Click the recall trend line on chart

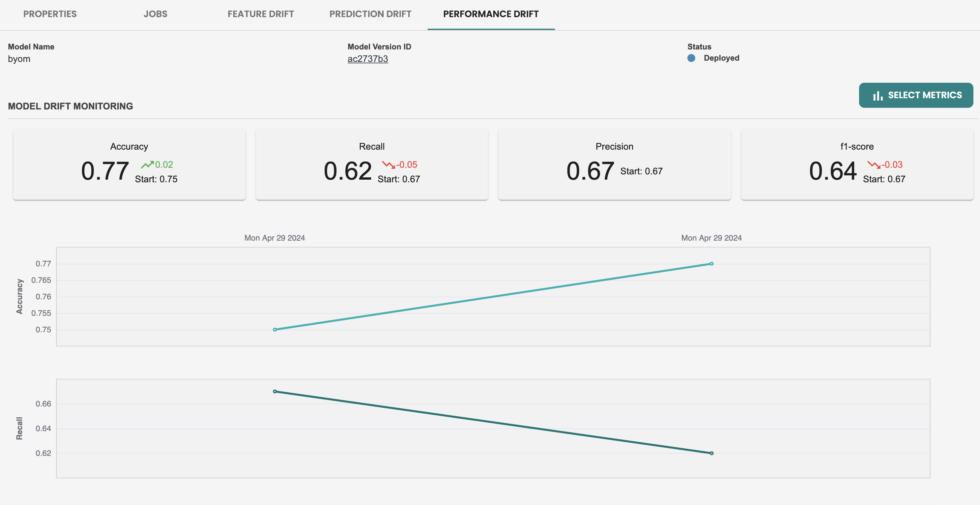(x=493, y=423)
